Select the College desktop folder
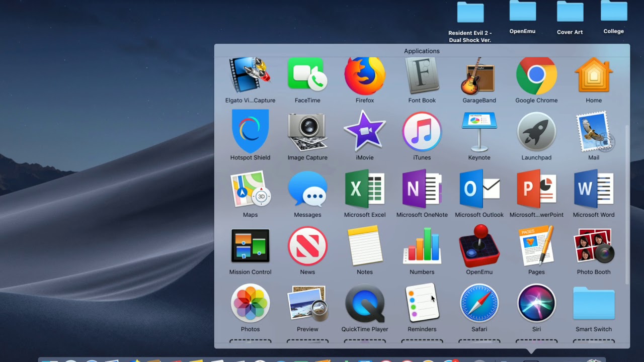644x362 pixels. (x=614, y=11)
